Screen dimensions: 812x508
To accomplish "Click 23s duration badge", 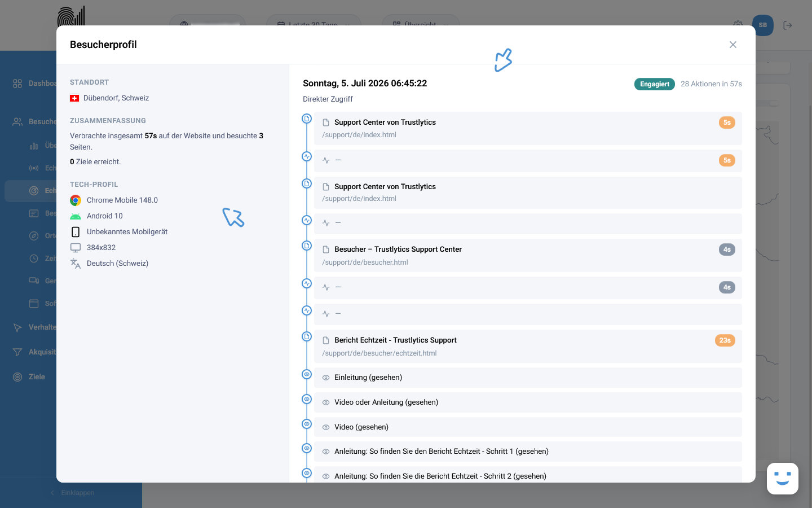I will (x=725, y=340).
